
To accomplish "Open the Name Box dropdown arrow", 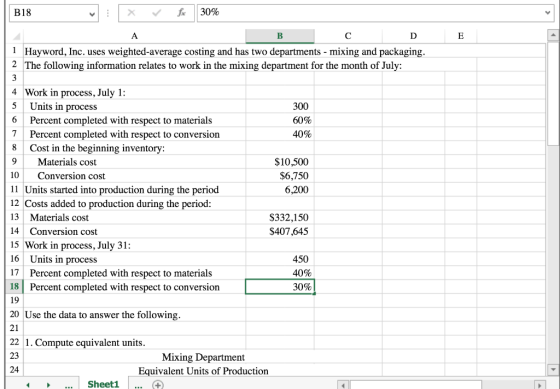I will click(92, 14).
